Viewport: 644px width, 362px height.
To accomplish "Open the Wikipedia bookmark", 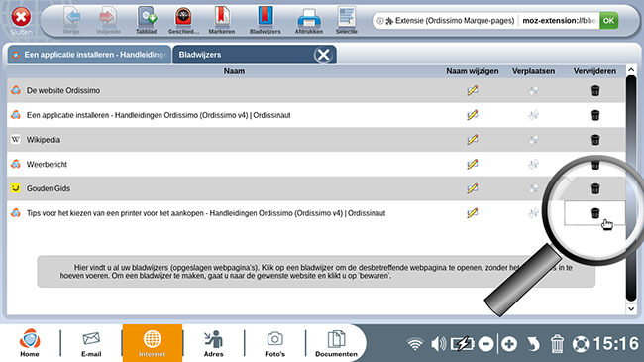I will [44, 140].
